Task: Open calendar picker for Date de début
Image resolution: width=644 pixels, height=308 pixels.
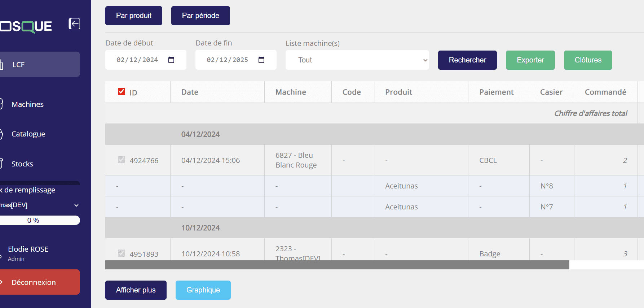Action: coord(171,60)
